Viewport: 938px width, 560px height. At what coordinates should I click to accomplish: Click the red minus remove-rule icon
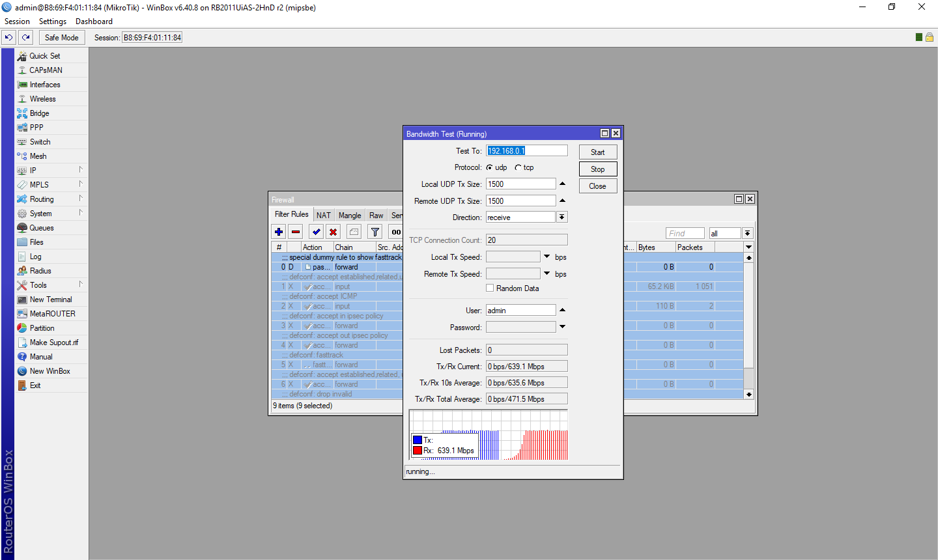click(296, 232)
